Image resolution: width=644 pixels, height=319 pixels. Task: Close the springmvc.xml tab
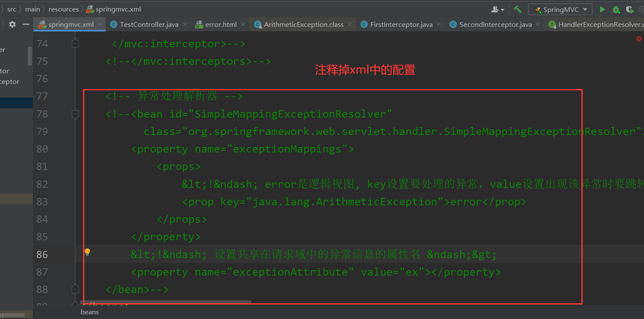(x=100, y=24)
